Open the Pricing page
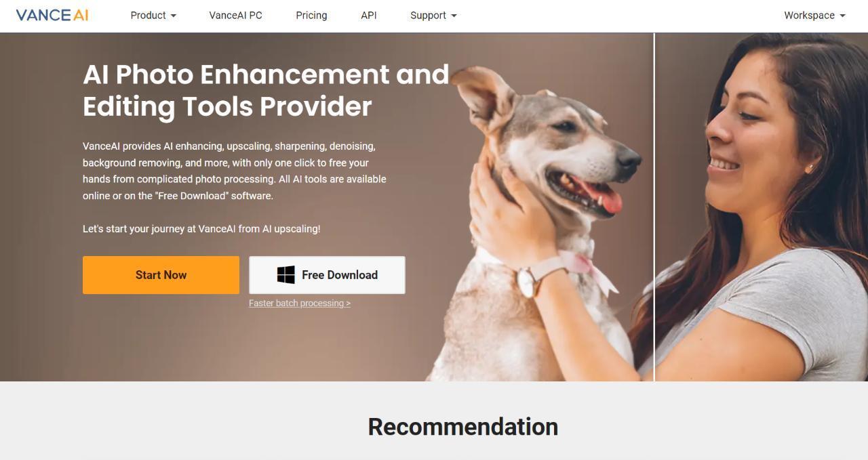 click(311, 15)
